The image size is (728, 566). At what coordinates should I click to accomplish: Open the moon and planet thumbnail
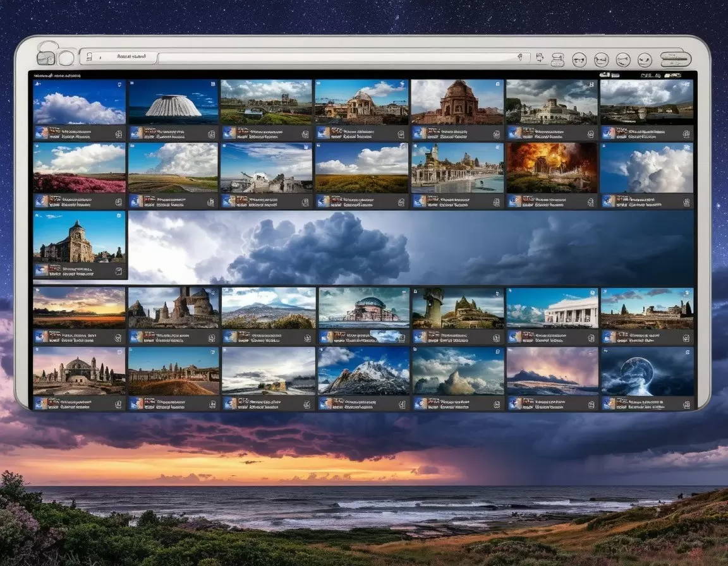tap(646, 371)
